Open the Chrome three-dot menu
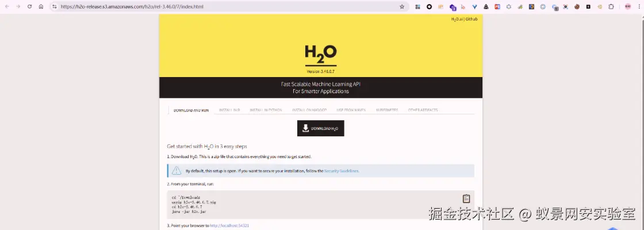This screenshot has height=230, width=644. click(639, 6)
